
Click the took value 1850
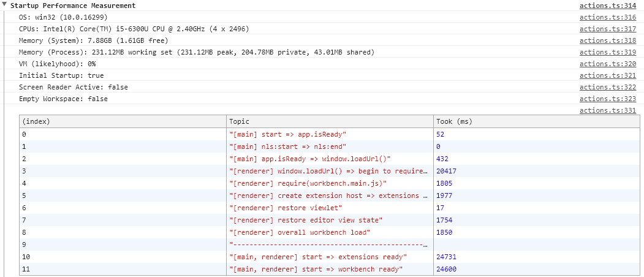(444, 233)
